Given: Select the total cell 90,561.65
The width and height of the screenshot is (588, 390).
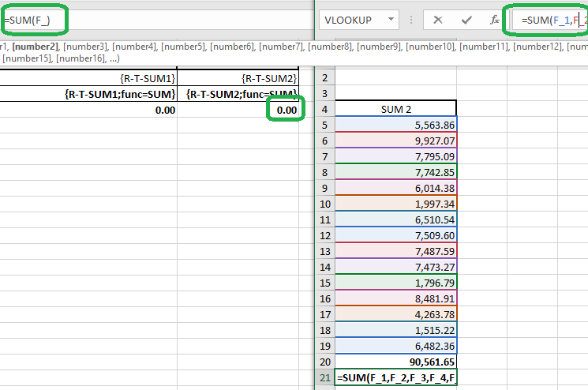Looking at the screenshot, I should (396, 362).
